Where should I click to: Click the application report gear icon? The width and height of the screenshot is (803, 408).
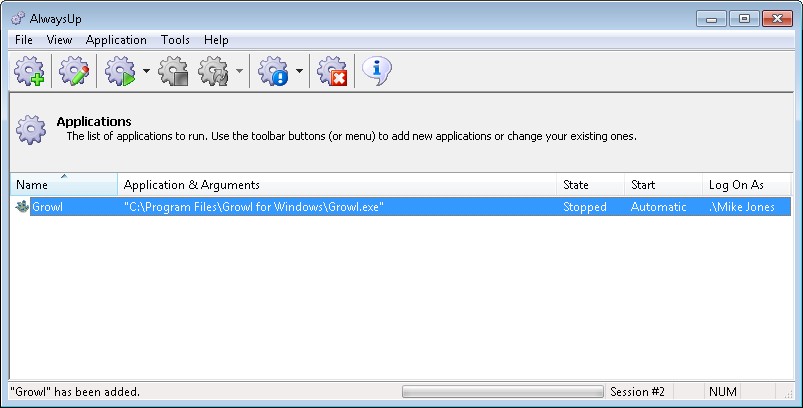click(273, 71)
